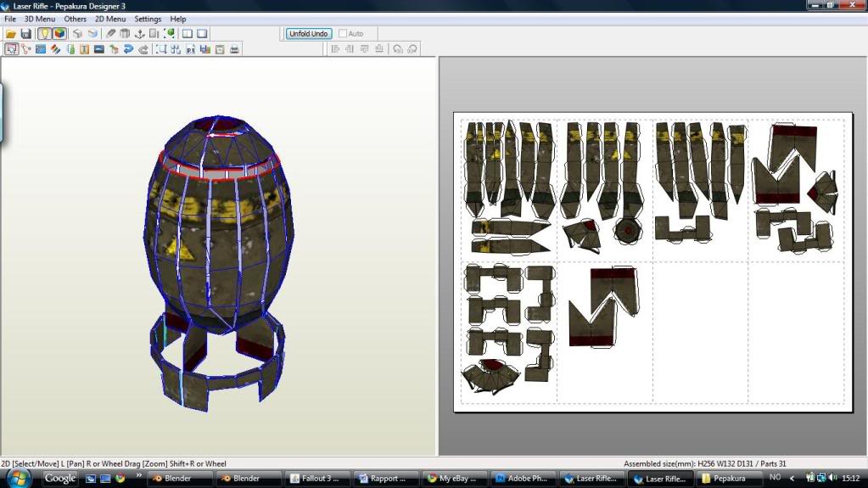Open the Help menu

pyautogui.click(x=177, y=19)
